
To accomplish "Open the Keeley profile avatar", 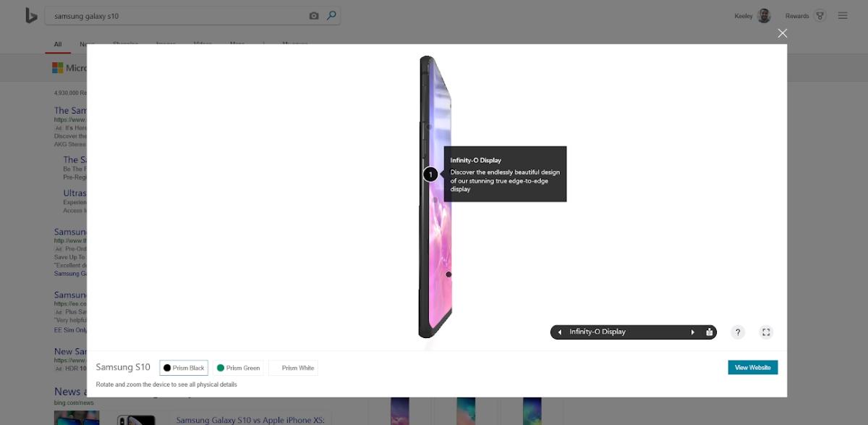I will (764, 16).
